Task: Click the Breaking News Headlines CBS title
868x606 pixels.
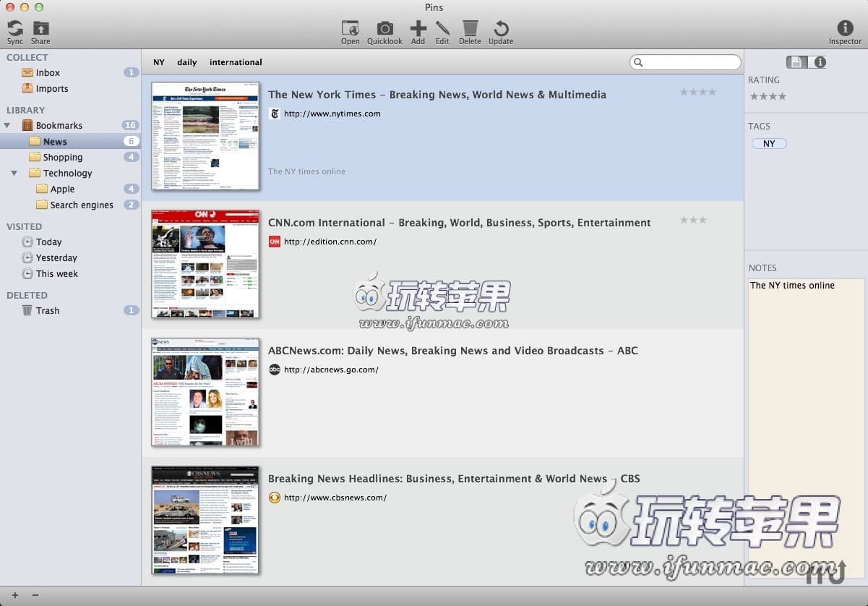Action: tap(454, 479)
